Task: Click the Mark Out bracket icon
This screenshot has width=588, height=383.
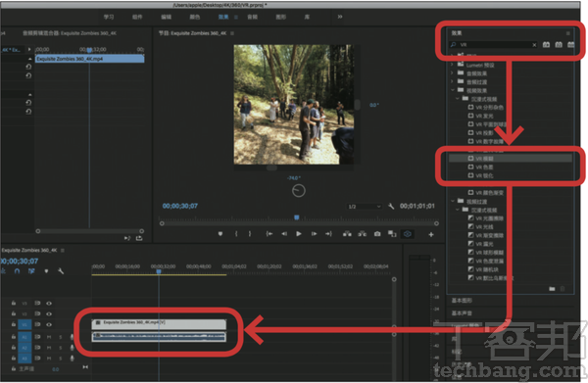Action: coord(250,234)
